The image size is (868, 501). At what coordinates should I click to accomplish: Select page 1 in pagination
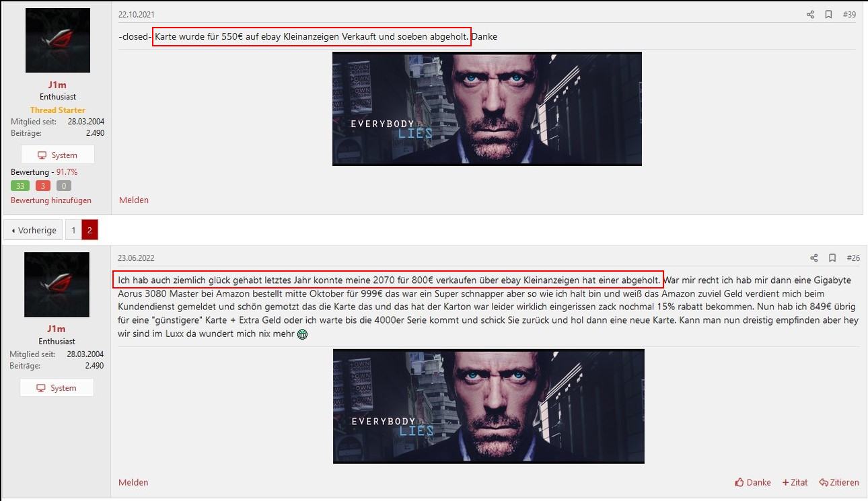(x=74, y=230)
